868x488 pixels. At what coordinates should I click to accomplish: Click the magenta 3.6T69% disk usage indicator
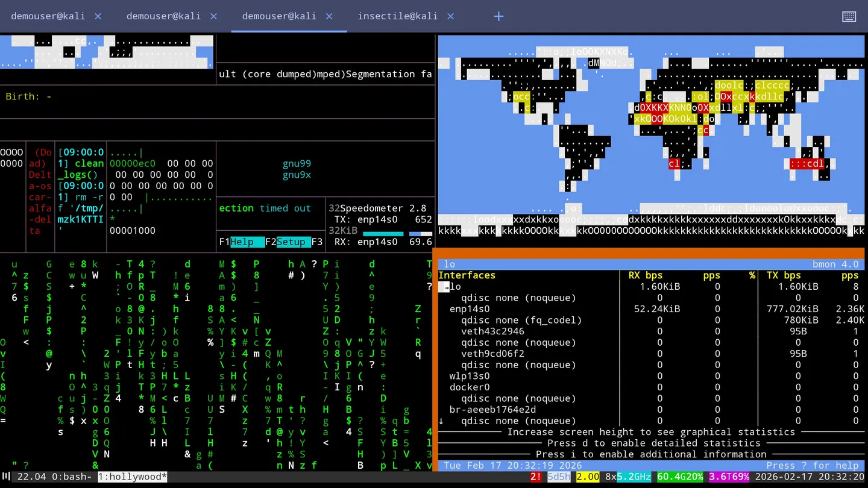(728, 477)
